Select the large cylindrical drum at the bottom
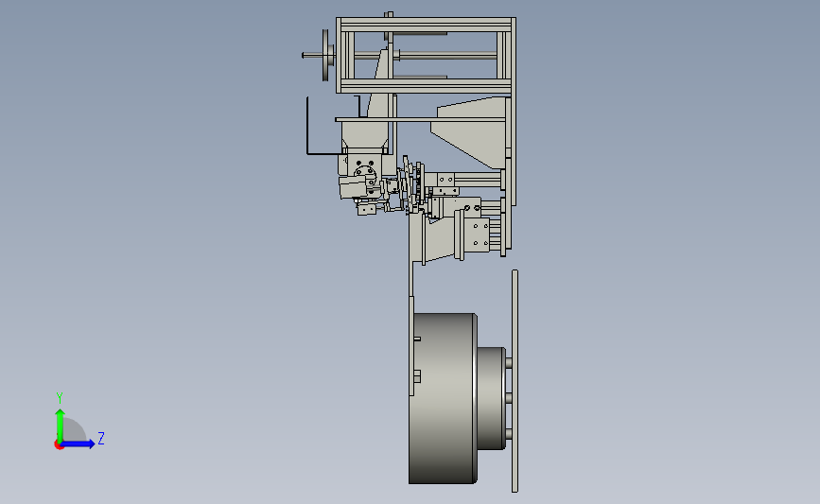The image size is (820, 504). pos(443,398)
